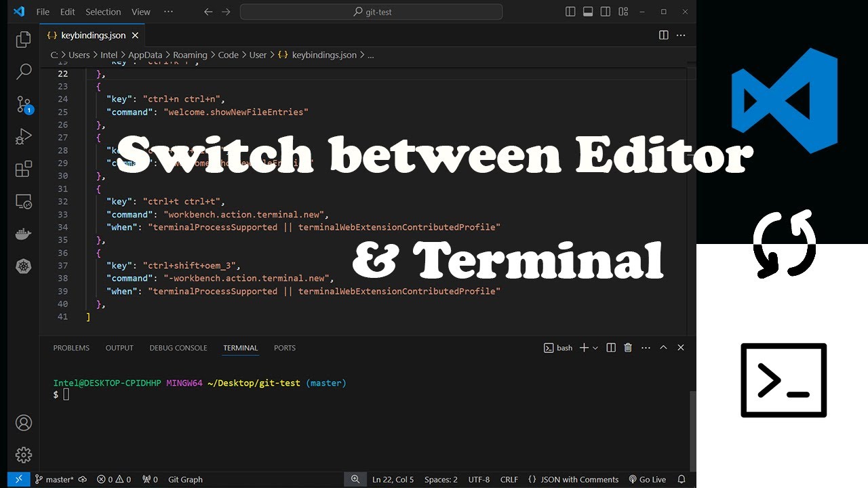Viewport: 868px width, 488px height.
Task: Click the zoom magnifier in status bar
Action: coord(355,479)
